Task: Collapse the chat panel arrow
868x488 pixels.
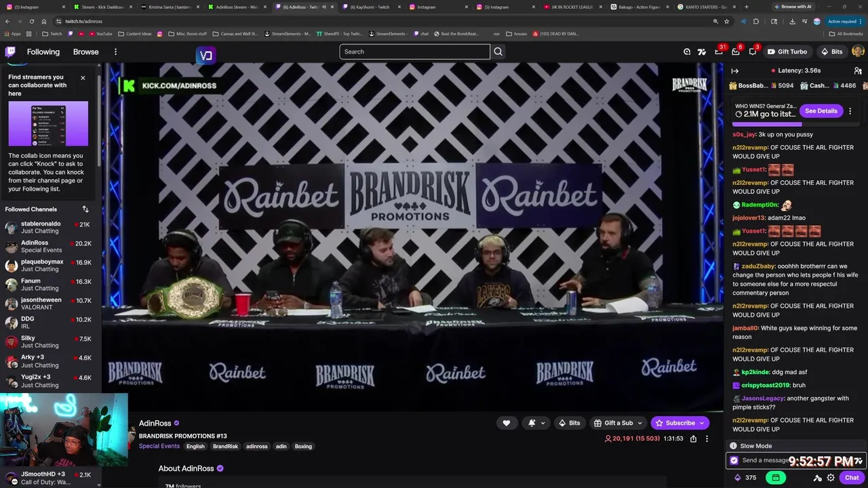Action: coord(734,70)
